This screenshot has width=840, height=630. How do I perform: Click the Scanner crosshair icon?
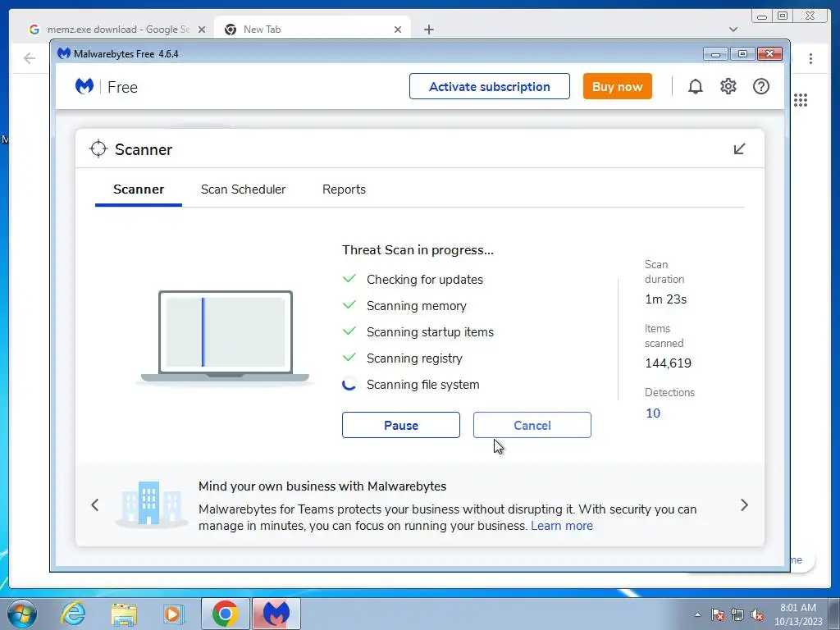pos(98,149)
